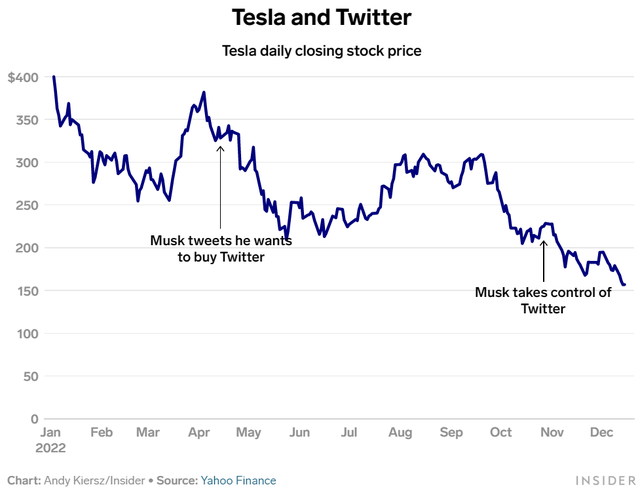Select the subtitle Tesla daily closing stock price
This screenshot has width=640, height=491.
tap(322, 51)
